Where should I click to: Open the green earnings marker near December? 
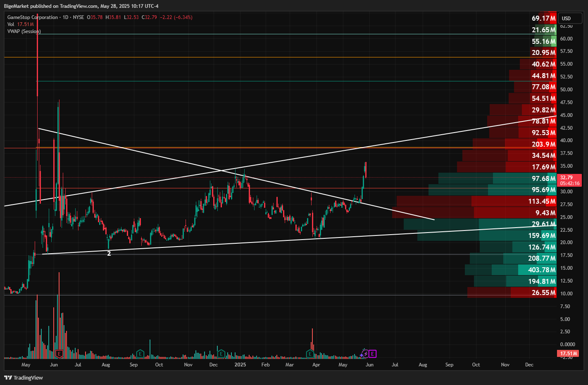tap(221, 354)
